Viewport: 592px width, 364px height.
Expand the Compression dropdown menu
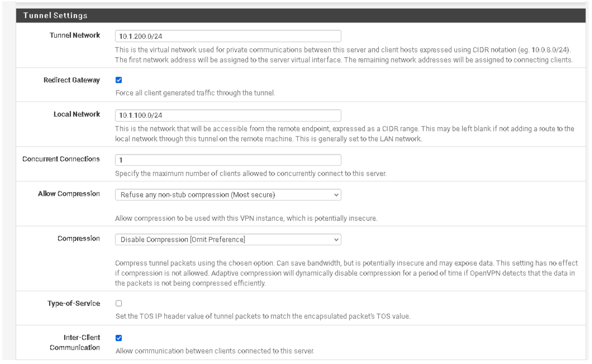pos(228,239)
